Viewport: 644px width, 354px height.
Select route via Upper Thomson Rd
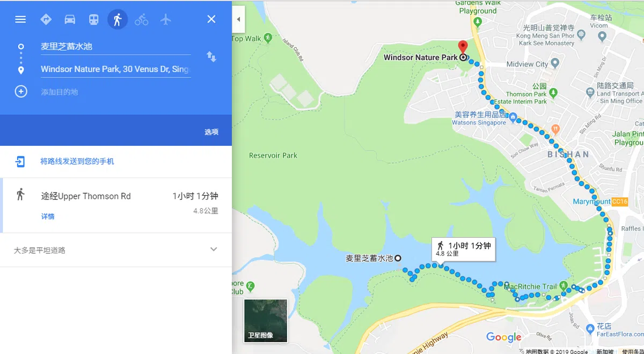[116, 205]
